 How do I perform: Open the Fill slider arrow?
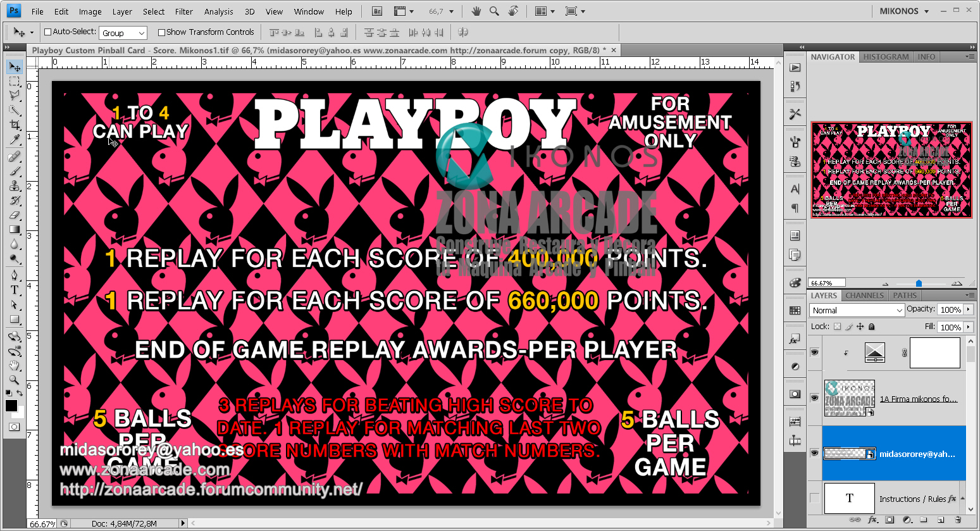pyautogui.click(x=968, y=327)
